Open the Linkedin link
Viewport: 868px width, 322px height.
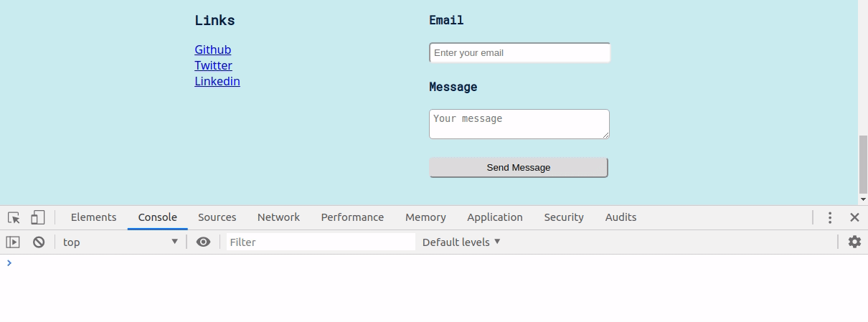pos(217,81)
